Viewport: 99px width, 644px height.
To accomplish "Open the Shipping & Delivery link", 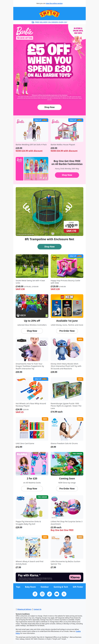I will pos(24,609).
